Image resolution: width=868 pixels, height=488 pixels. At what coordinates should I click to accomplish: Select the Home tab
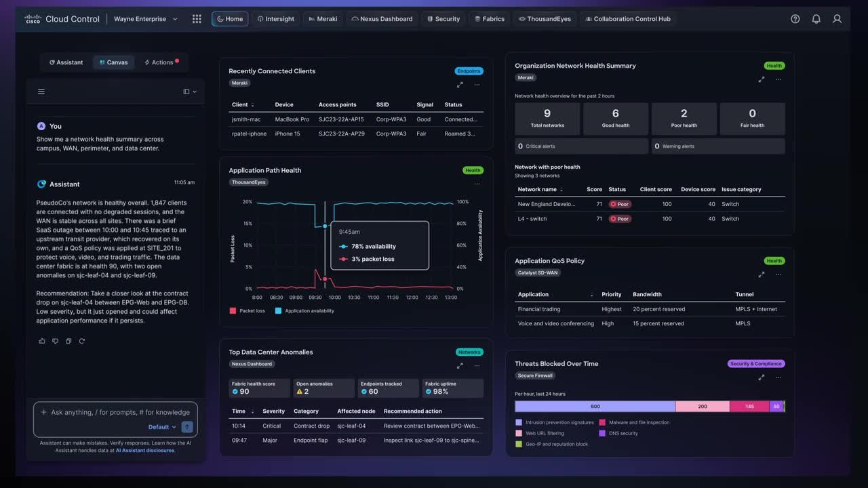(230, 19)
